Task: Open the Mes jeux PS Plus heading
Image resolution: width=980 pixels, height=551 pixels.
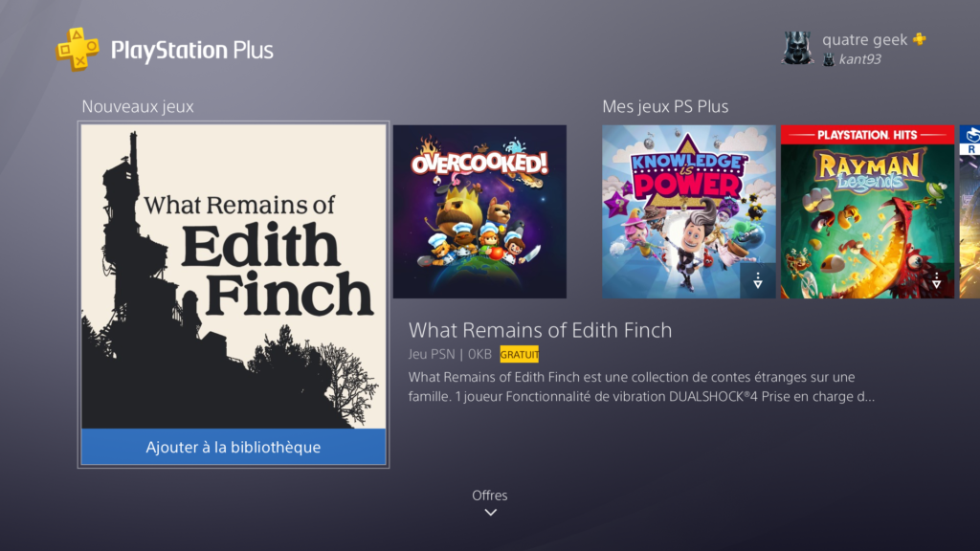Action: [665, 107]
